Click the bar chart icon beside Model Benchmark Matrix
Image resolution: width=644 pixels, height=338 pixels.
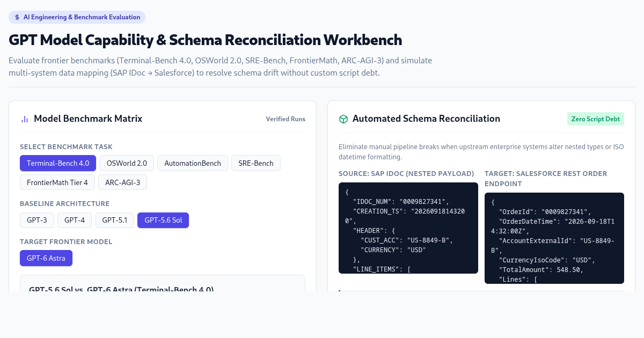[x=25, y=119]
